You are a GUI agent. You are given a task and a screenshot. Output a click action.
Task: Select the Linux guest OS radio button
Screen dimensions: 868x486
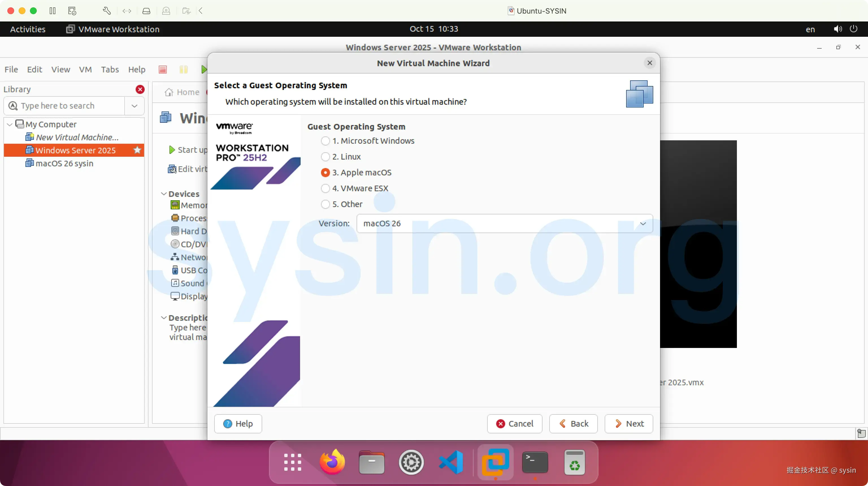[325, 156]
